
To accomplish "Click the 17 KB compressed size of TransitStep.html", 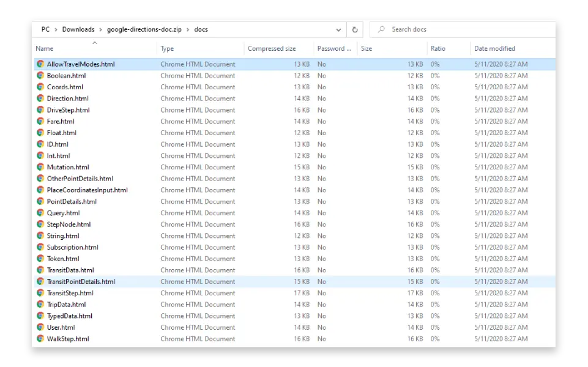I will tap(302, 293).
